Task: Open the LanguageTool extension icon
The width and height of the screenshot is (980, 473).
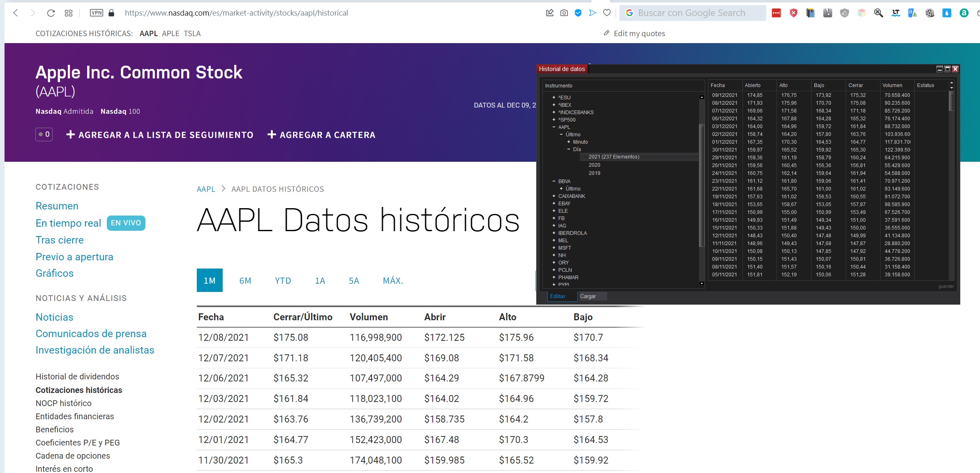Action: [x=896, y=13]
